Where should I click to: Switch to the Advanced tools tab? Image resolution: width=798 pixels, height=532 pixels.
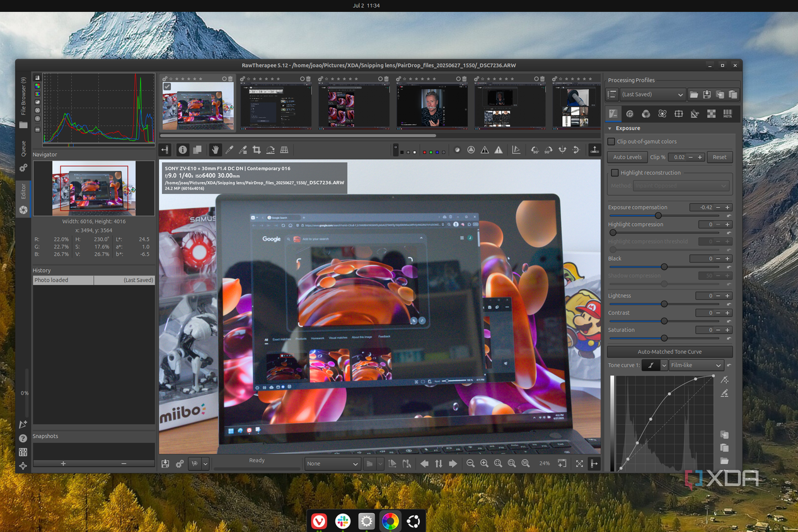(662, 113)
